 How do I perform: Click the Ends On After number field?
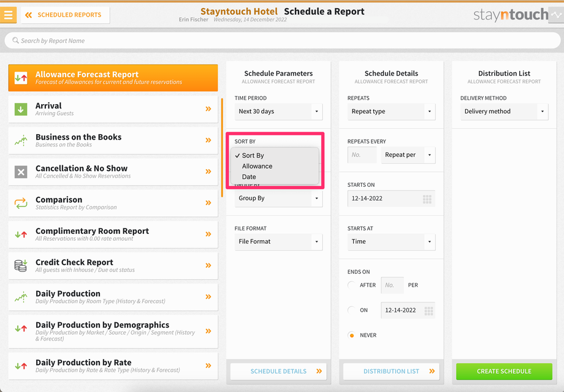coord(392,285)
